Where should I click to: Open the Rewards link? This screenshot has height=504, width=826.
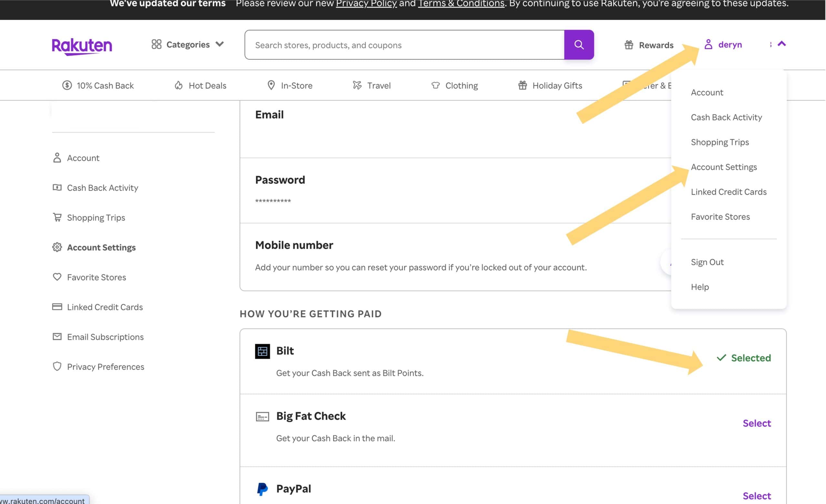pos(656,45)
